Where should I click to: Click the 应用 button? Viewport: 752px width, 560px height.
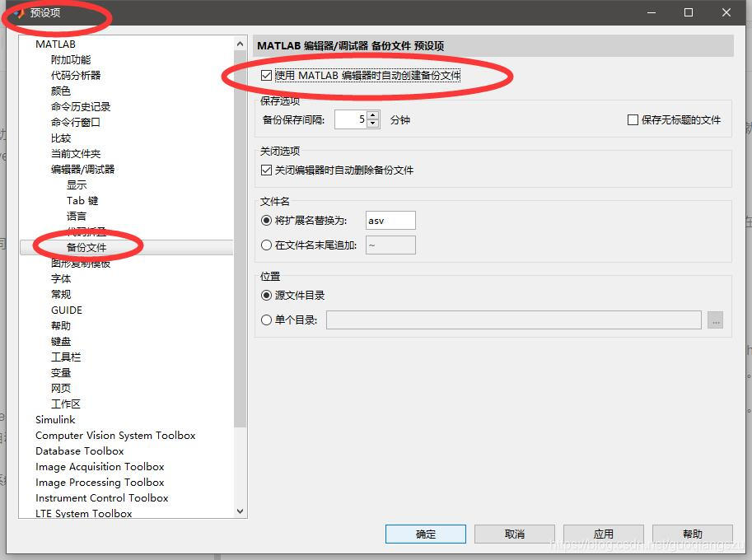pos(603,534)
